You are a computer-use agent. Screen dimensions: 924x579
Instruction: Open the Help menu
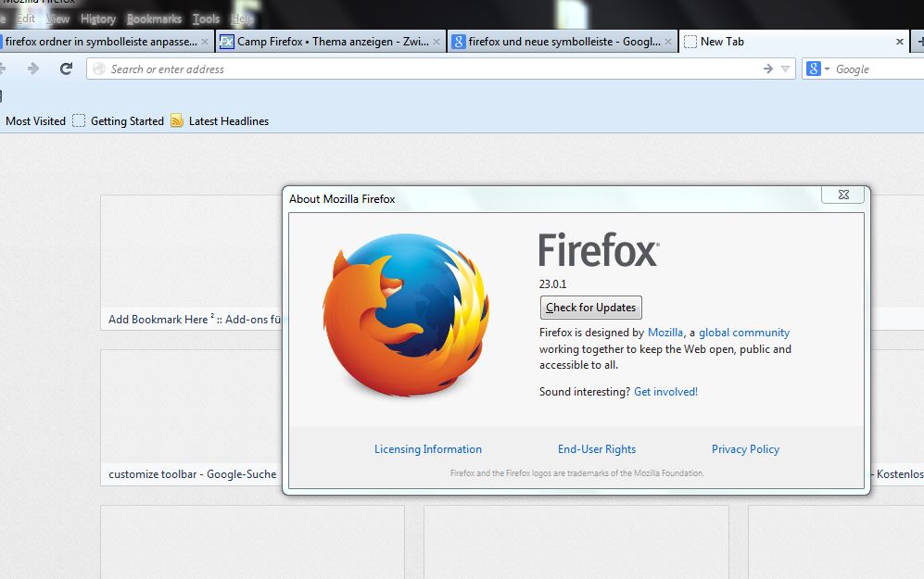tap(242, 19)
